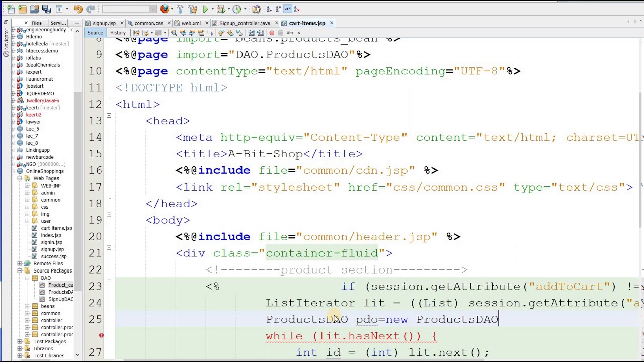This screenshot has width=644, height=362.
Task: Click the New Project icon
Action: (x=22, y=9)
